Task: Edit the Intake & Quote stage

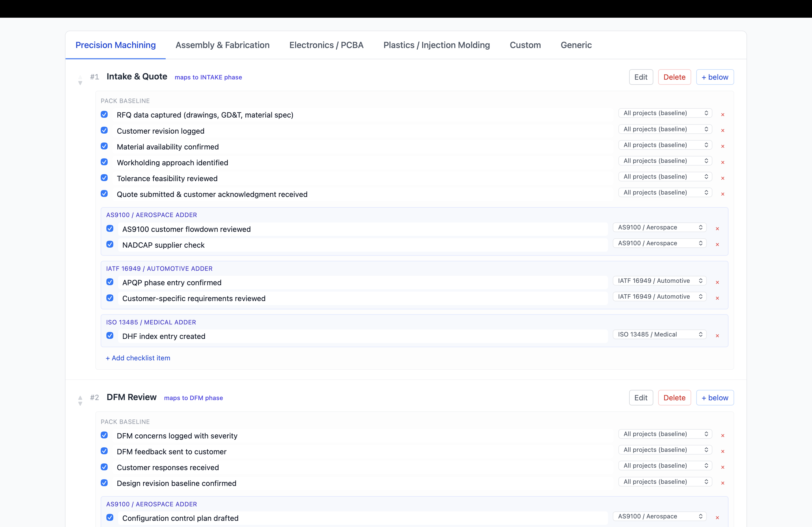Action: point(641,77)
